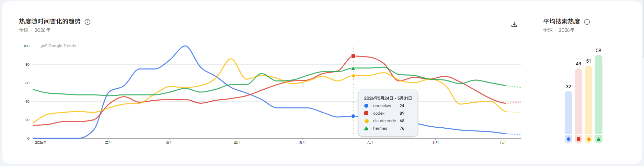
Task: Click the green triangle legend icon under bars
Action: (598, 139)
